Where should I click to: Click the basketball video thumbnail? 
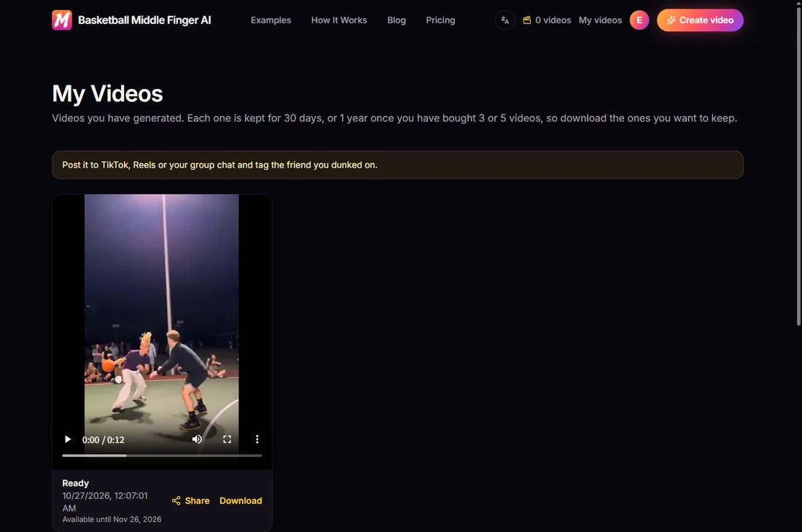coord(162,322)
